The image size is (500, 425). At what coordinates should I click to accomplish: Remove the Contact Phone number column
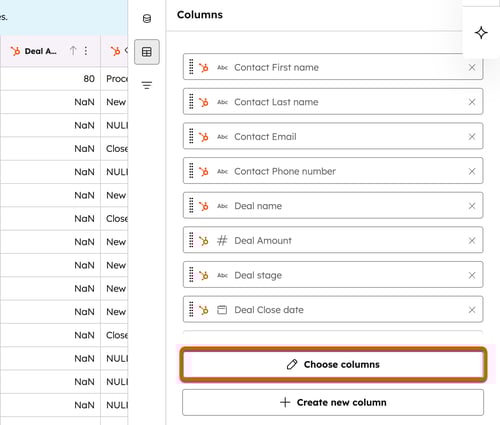(x=472, y=171)
